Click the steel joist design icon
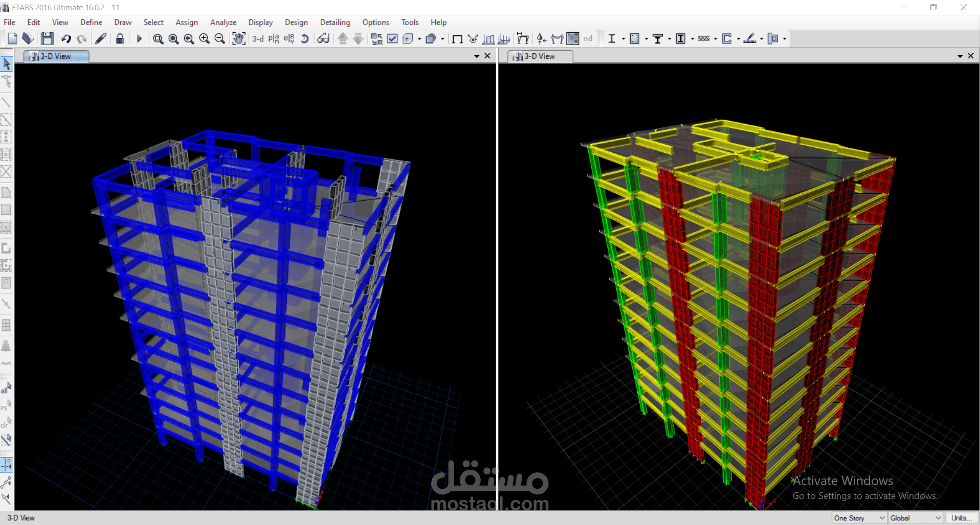980x525 pixels. coord(704,39)
